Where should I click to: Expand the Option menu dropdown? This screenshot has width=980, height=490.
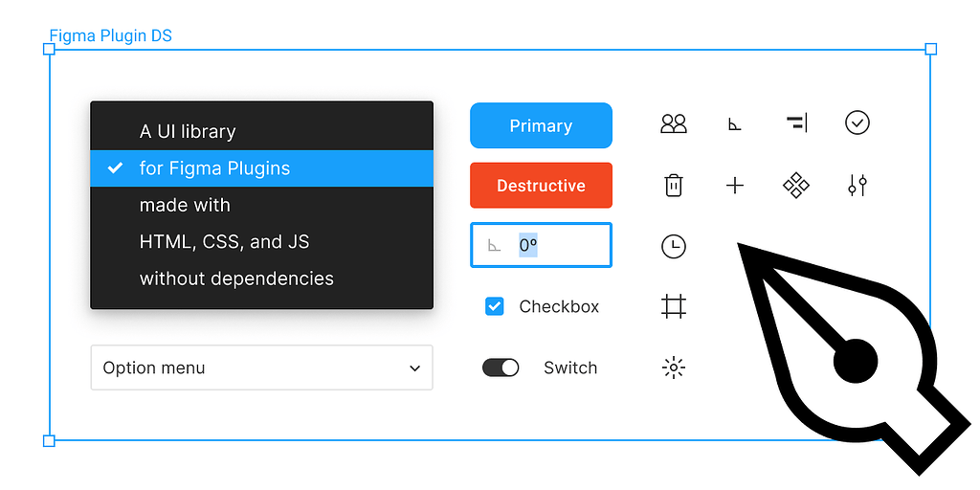[x=261, y=367]
